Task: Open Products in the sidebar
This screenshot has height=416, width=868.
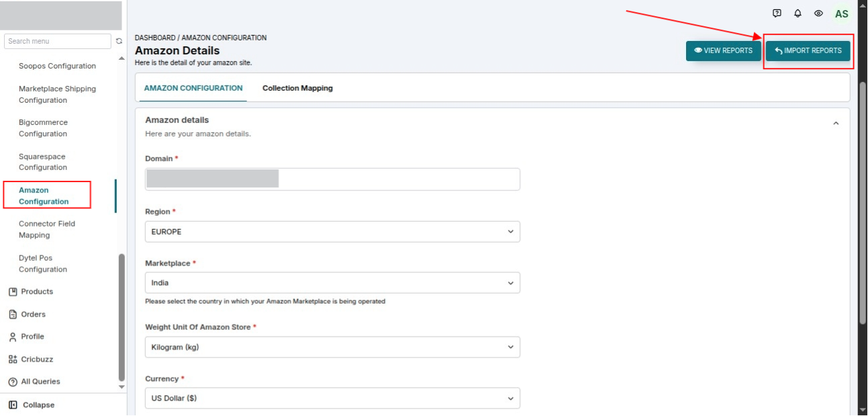Action: click(x=30, y=292)
